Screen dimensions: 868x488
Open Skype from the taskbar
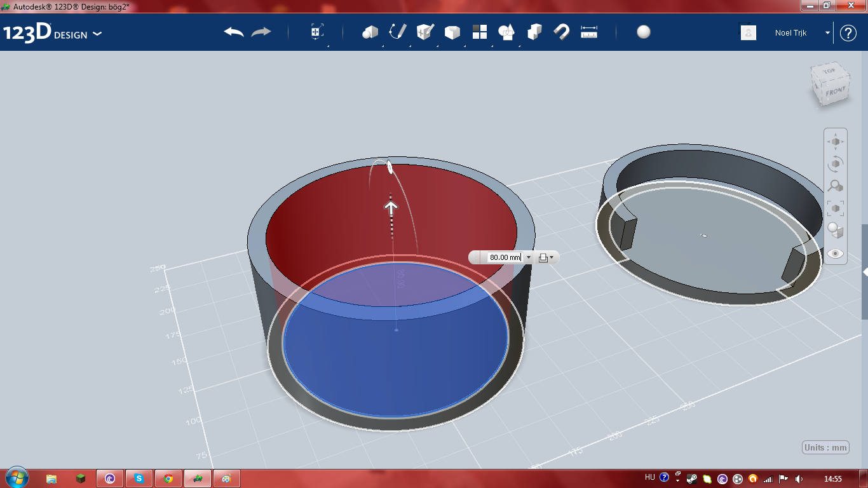pyautogui.click(x=139, y=478)
